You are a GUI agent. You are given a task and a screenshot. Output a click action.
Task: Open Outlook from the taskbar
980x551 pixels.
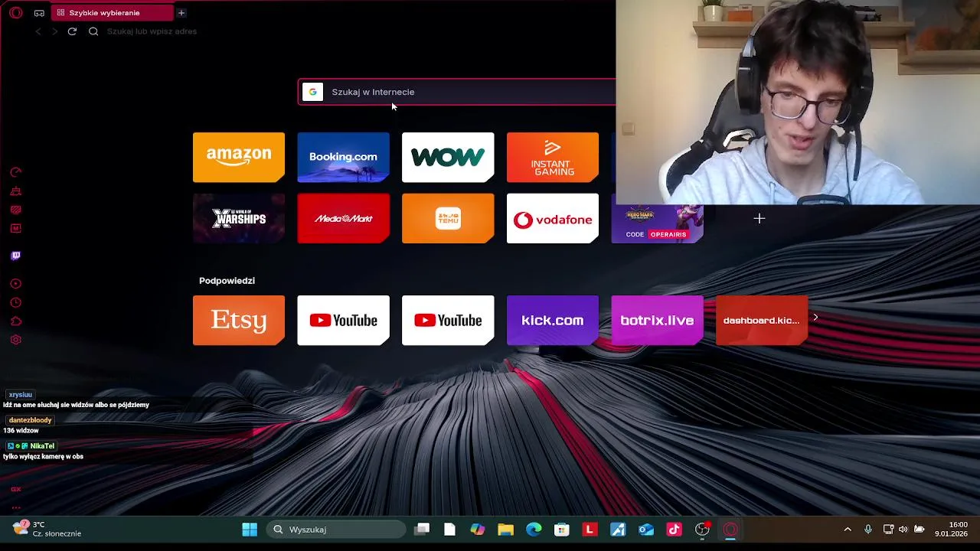pos(646,530)
